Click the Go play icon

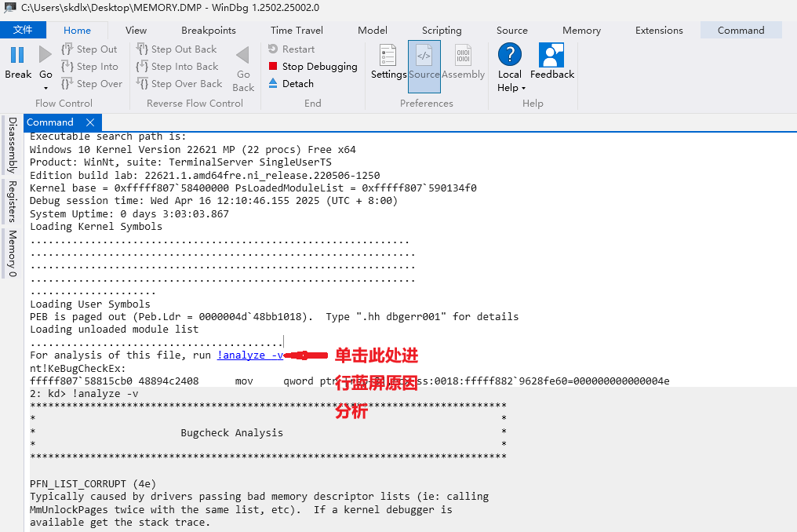[45, 55]
